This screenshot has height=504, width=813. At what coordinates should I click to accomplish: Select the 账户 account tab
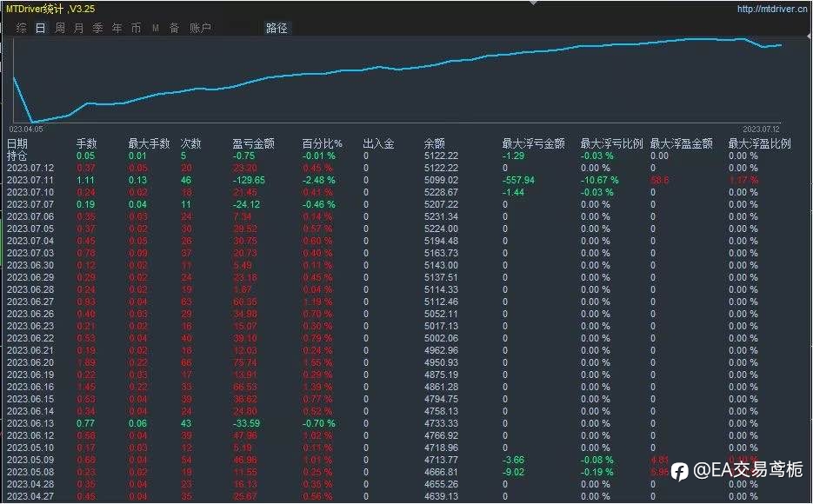pos(200,28)
